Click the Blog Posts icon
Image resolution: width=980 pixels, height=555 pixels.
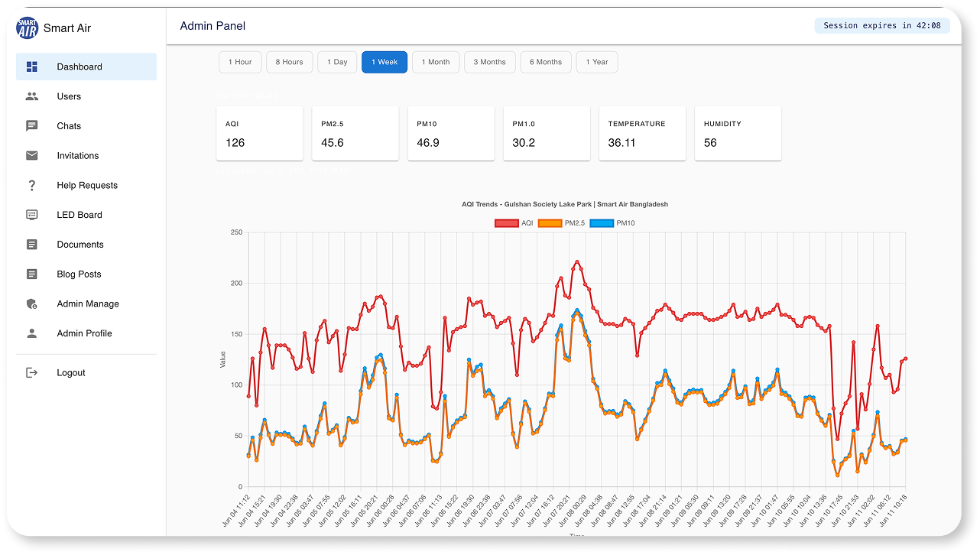tap(32, 274)
